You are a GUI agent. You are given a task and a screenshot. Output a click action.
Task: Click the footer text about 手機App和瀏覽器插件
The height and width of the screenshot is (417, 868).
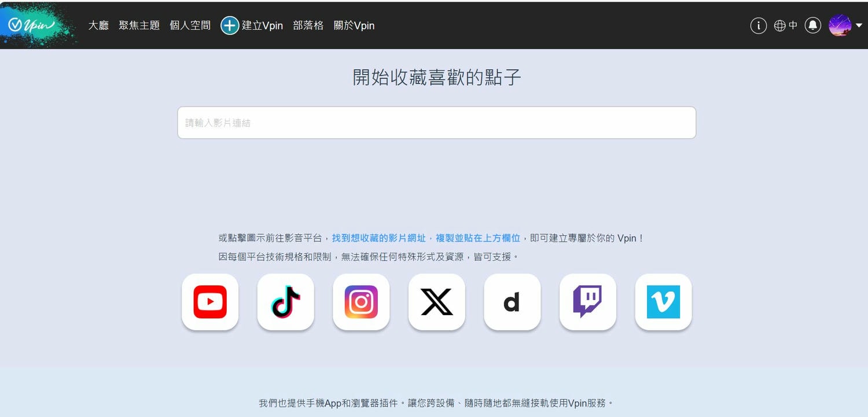pos(436,403)
